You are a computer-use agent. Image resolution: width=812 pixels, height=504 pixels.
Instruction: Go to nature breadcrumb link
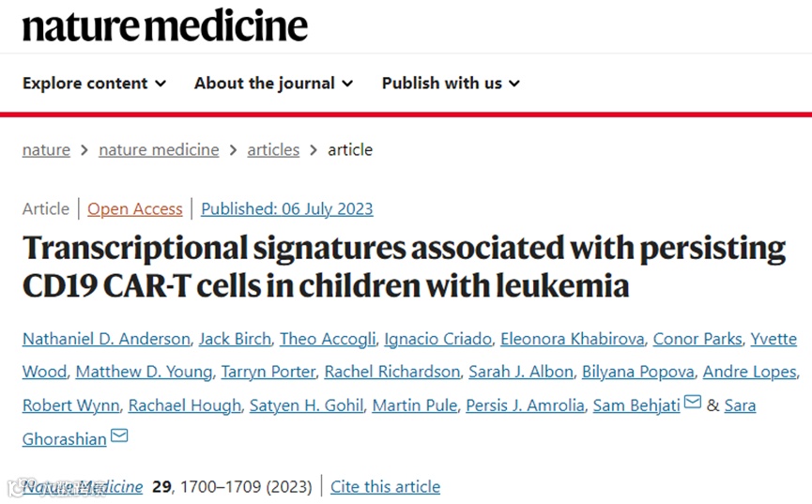tap(46, 149)
